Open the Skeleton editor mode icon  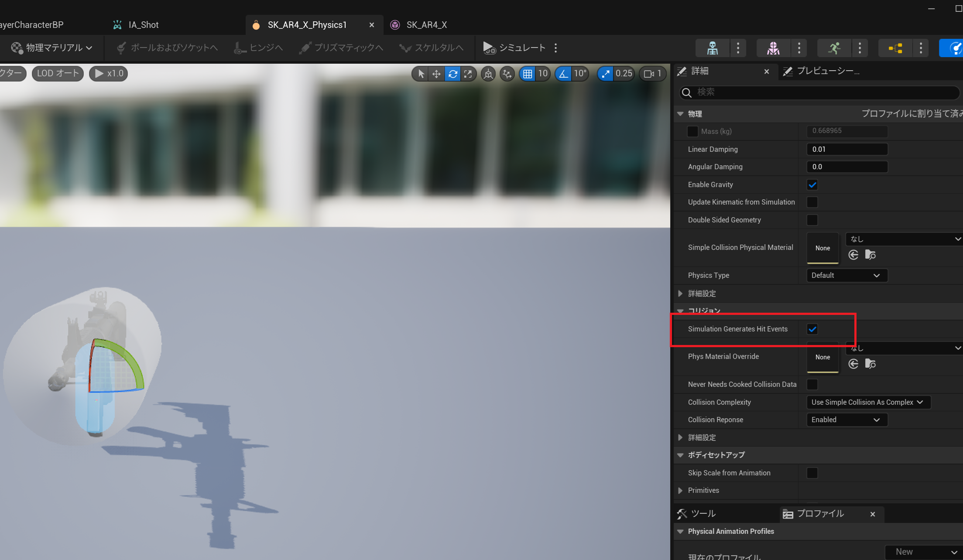[712, 48]
